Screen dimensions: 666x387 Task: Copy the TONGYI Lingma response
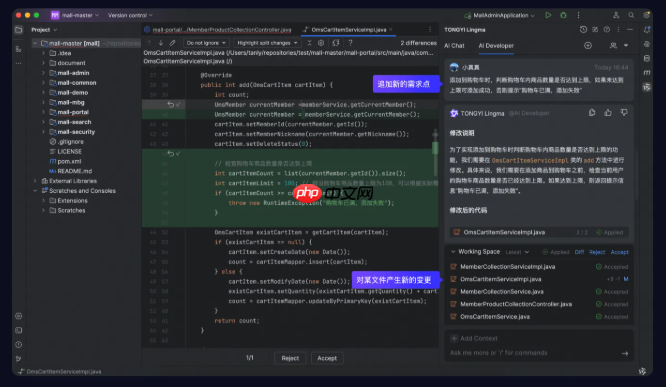(592, 113)
